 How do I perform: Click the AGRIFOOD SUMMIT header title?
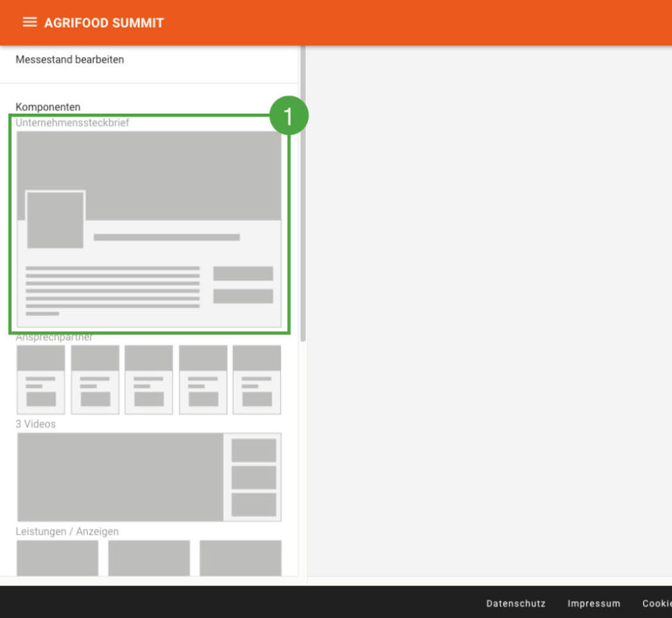[104, 23]
